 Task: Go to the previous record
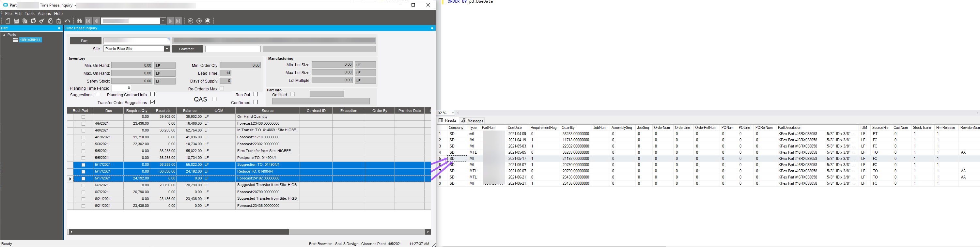[x=96, y=21]
